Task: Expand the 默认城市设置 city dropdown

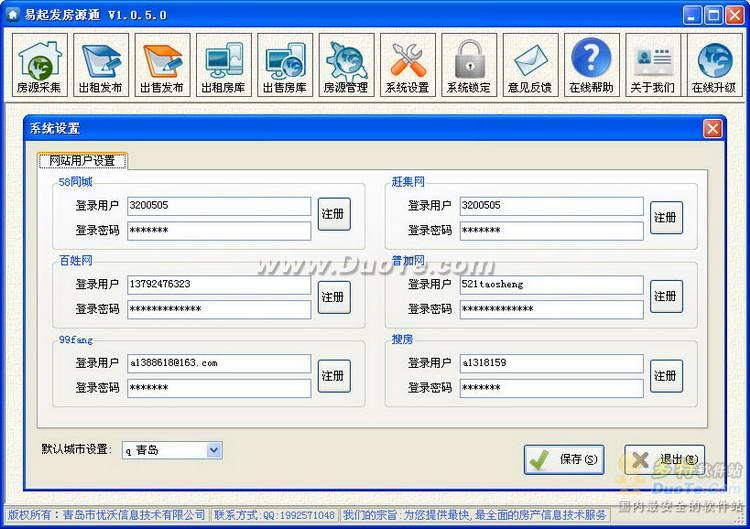Action: [x=214, y=450]
